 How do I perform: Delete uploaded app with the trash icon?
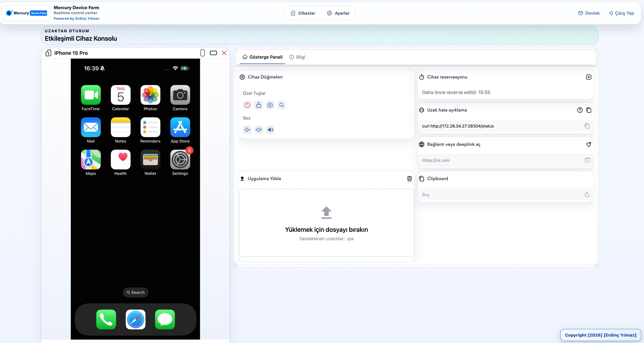pyautogui.click(x=409, y=179)
